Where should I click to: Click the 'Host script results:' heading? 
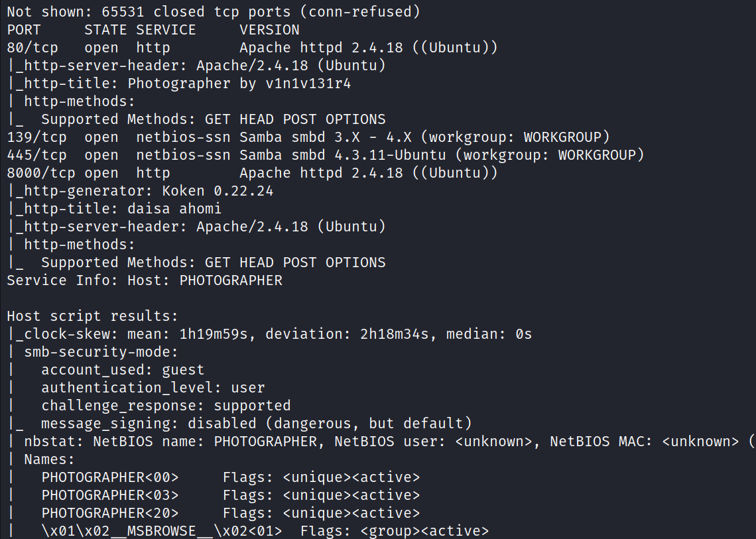tap(92, 316)
